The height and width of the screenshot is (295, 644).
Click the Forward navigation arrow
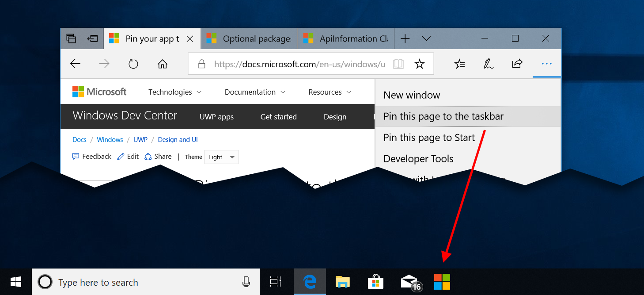[104, 64]
